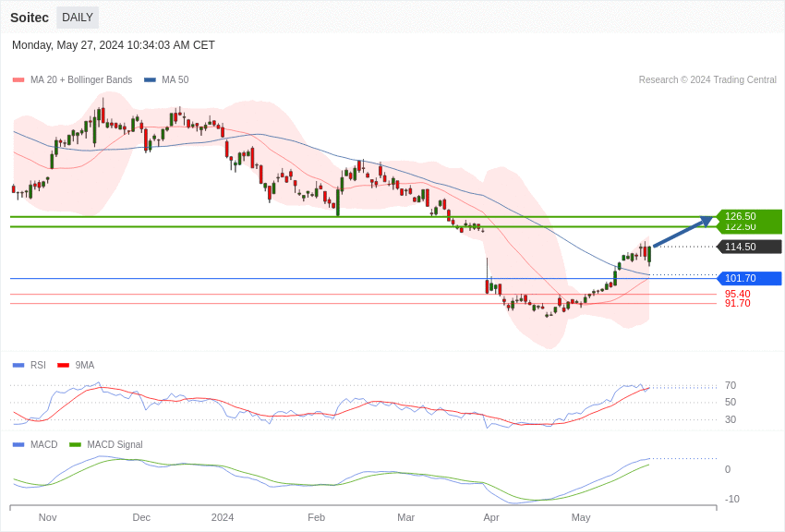This screenshot has width=785, height=532.
Task: Click the 91.70 red support label
Action: [737, 304]
